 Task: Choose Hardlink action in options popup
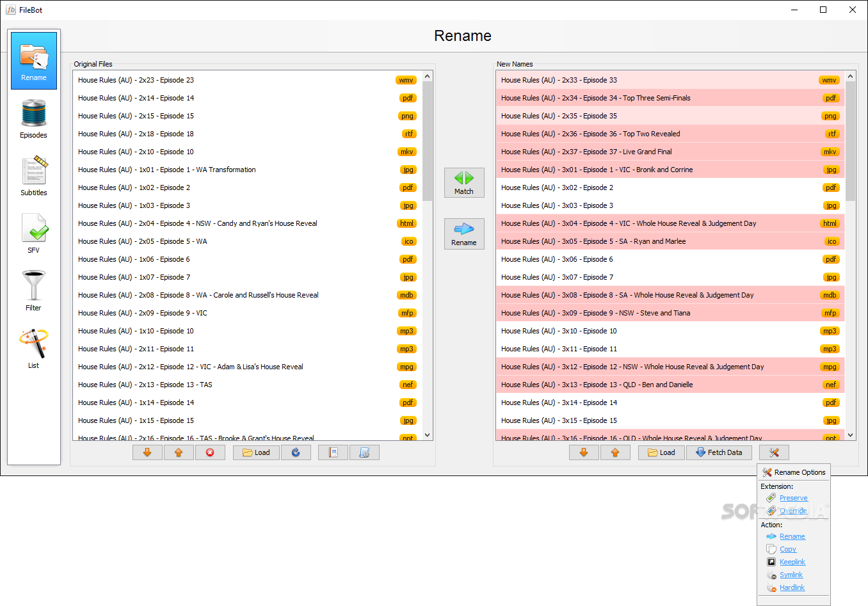click(x=792, y=587)
